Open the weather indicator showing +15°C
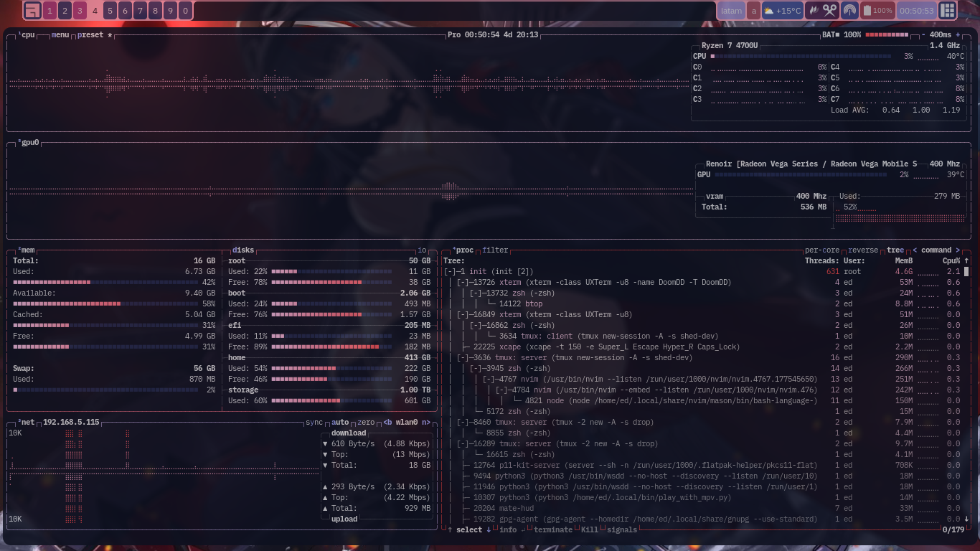 782,11
